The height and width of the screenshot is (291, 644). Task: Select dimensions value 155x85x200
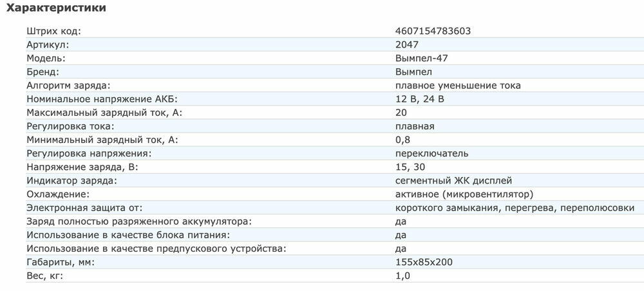click(424, 261)
